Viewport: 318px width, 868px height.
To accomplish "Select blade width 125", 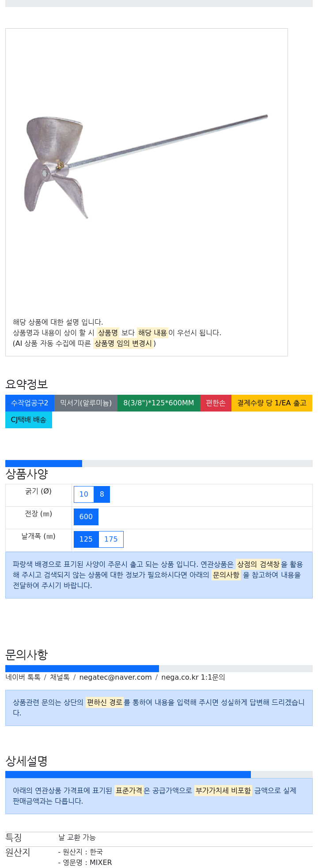I will click(86, 539).
